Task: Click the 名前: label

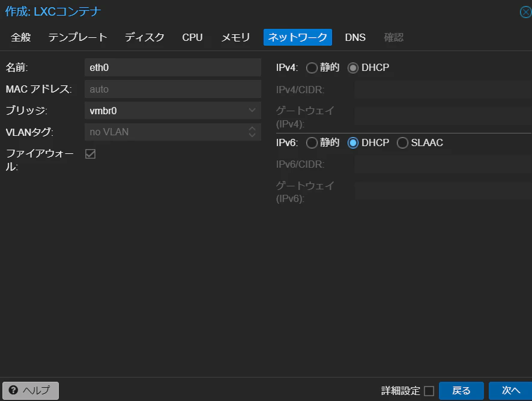Action: (x=17, y=67)
